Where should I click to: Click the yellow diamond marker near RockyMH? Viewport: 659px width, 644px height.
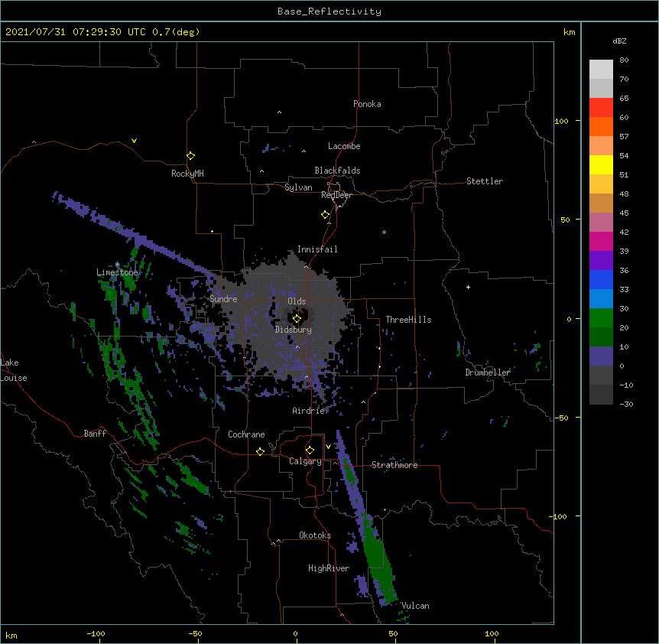[190, 156]
